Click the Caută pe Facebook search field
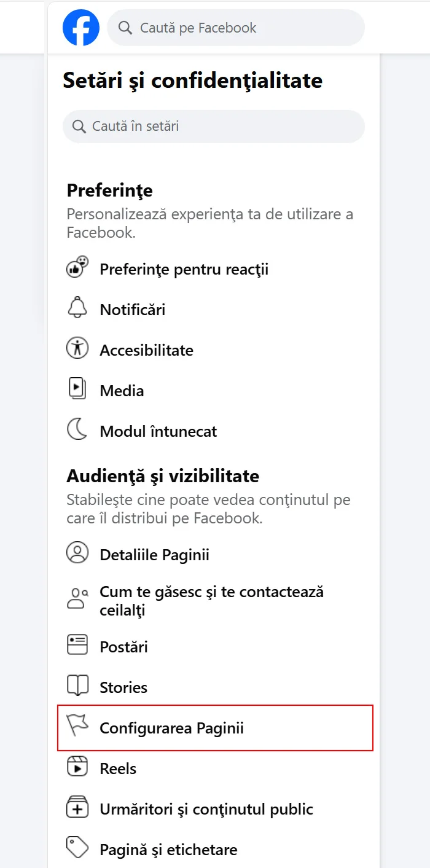Image resolution: width=430 pixels, height=868 pixels. (x=236, y=28)
